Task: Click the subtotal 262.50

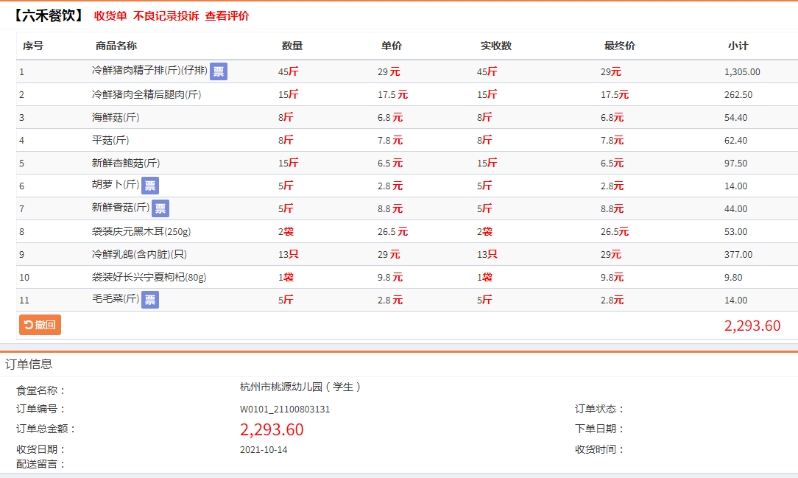Action: (738, 95)
